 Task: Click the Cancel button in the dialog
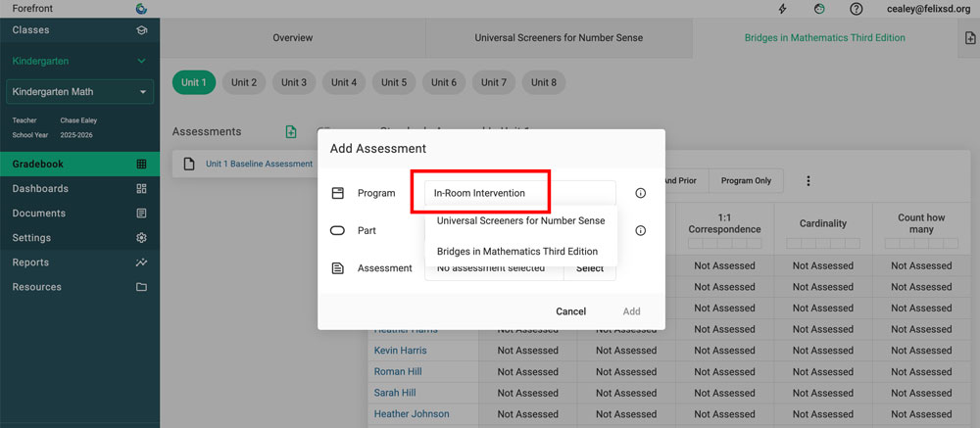click(570, 311)
